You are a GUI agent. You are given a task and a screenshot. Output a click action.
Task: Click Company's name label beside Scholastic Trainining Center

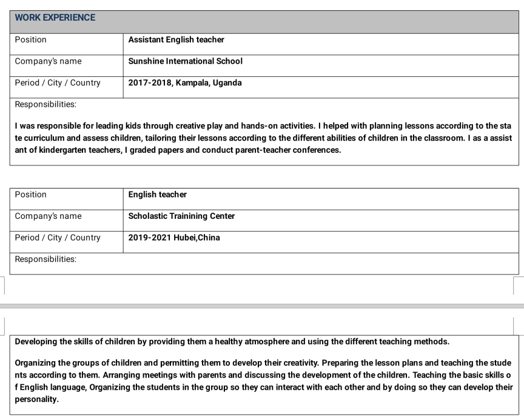(48, 216)
